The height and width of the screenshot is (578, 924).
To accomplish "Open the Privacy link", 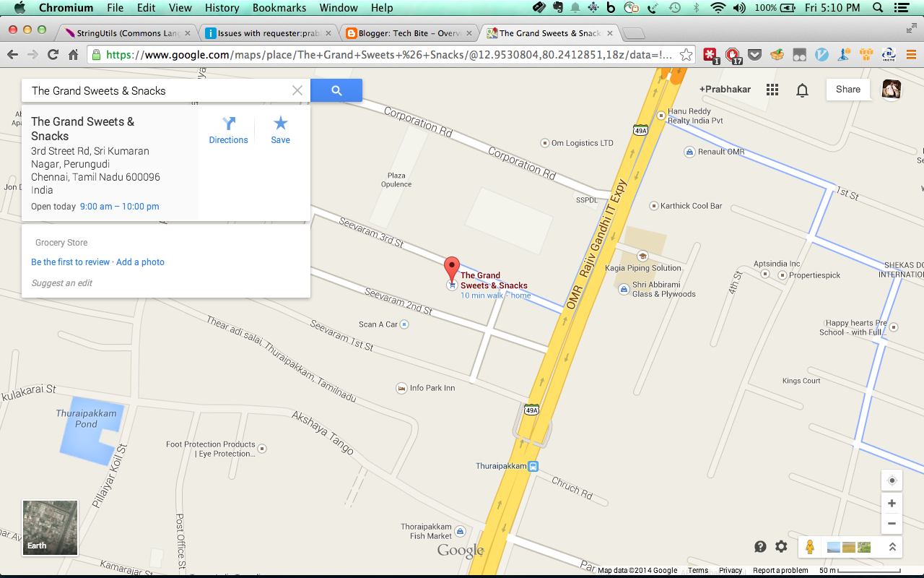I will click(731, 571).
